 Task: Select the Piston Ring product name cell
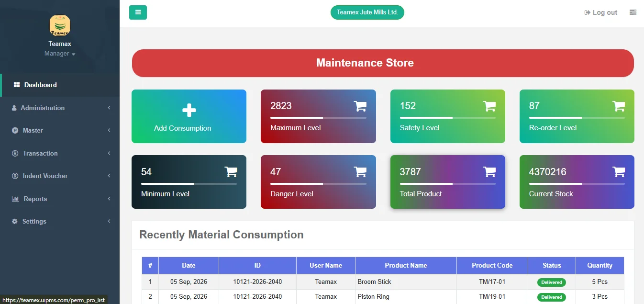coord(406,296)
